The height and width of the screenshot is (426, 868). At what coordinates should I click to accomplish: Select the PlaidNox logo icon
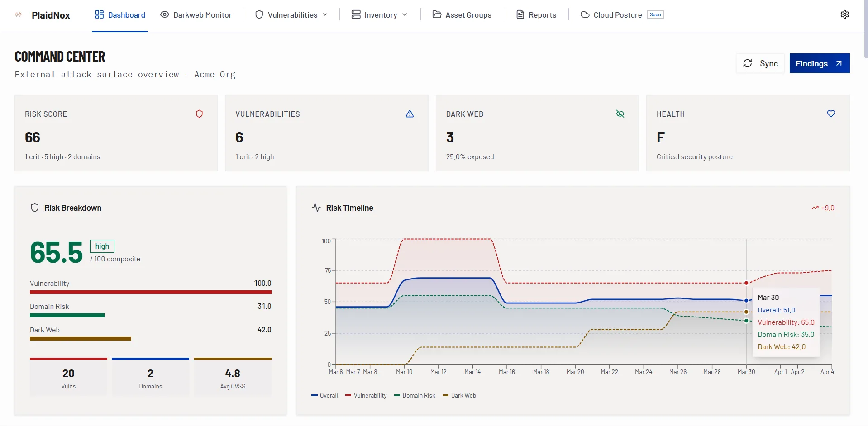pos(19,14)
